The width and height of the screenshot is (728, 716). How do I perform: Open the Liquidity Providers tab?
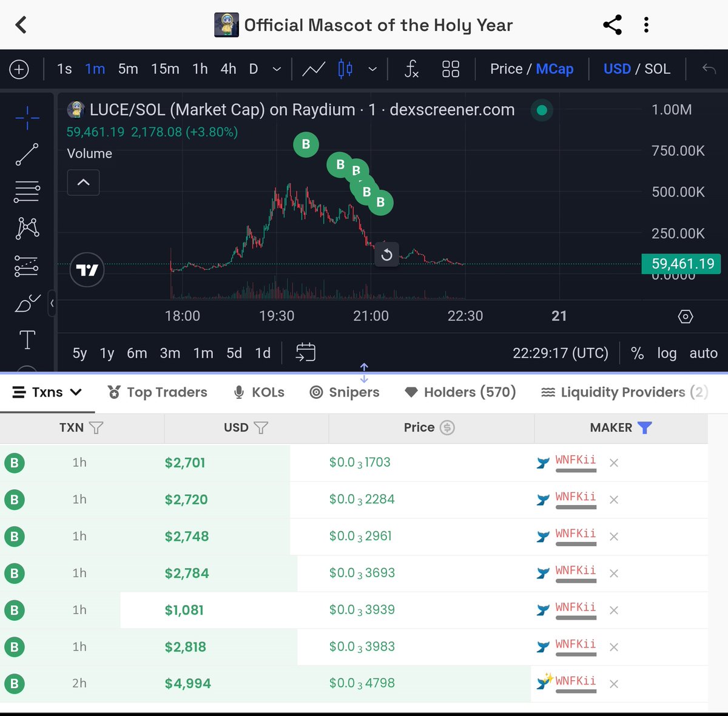tap(624, 392)
